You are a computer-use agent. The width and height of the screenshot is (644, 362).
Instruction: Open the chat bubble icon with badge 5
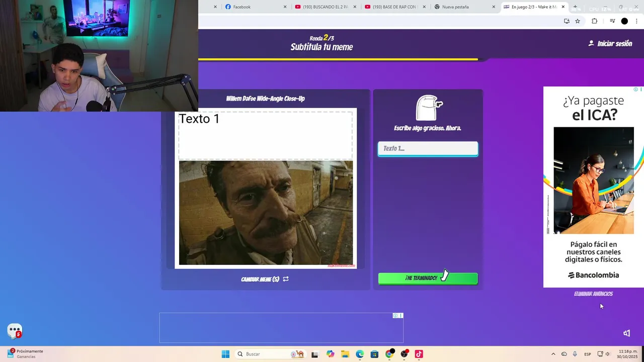pyautogui.click(x=15, y=331)
